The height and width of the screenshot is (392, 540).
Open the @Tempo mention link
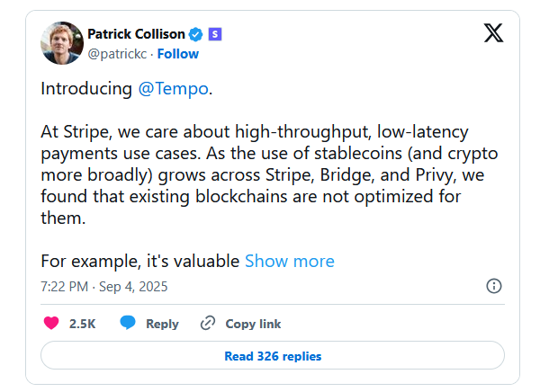click(x=173, y=89)
